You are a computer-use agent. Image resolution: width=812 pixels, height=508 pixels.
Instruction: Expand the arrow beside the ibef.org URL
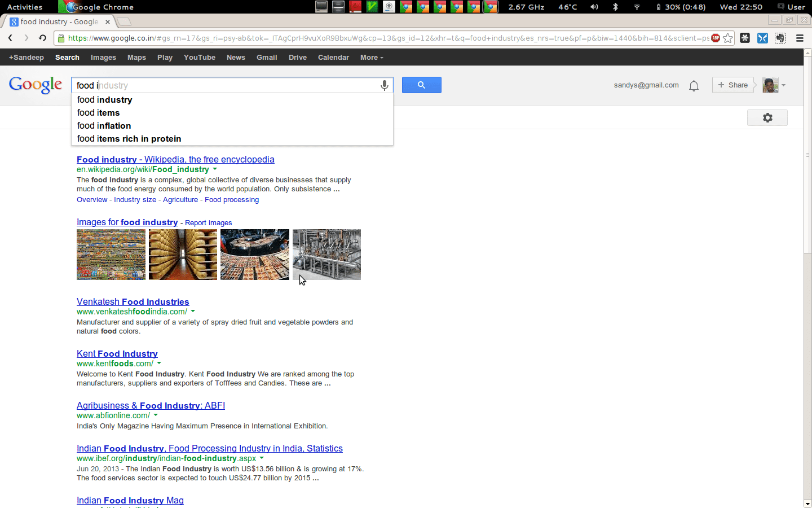(x=262, y=458)
